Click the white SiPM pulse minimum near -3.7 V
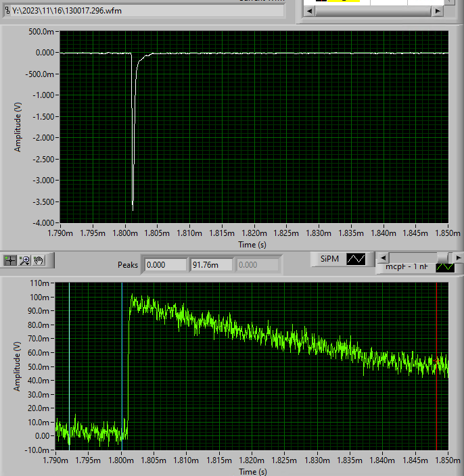The height and width of the screenshot is (476, 464). tap(133, 209)
